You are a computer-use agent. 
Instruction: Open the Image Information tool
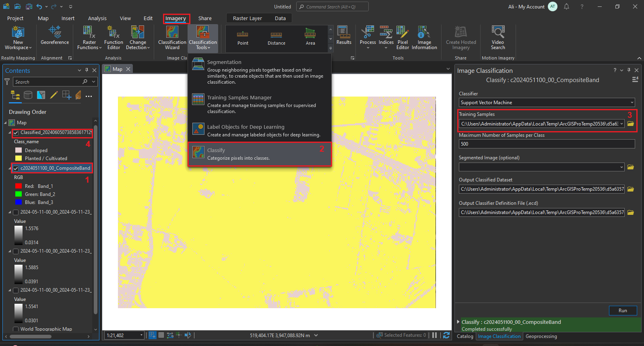(x=424, y=38)
